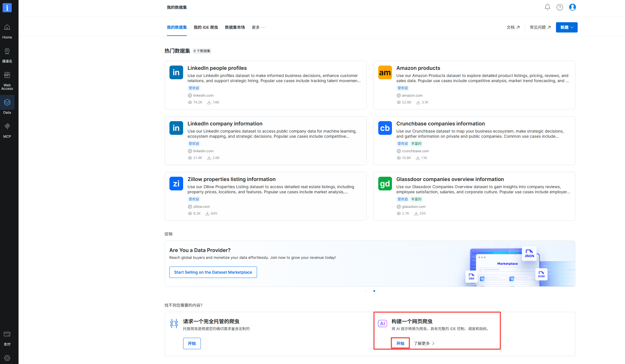Image resolution: width=625 pixels, height=364 pixels.
Task: Click 开始 under managed scraper request
Action: point(192,343)
